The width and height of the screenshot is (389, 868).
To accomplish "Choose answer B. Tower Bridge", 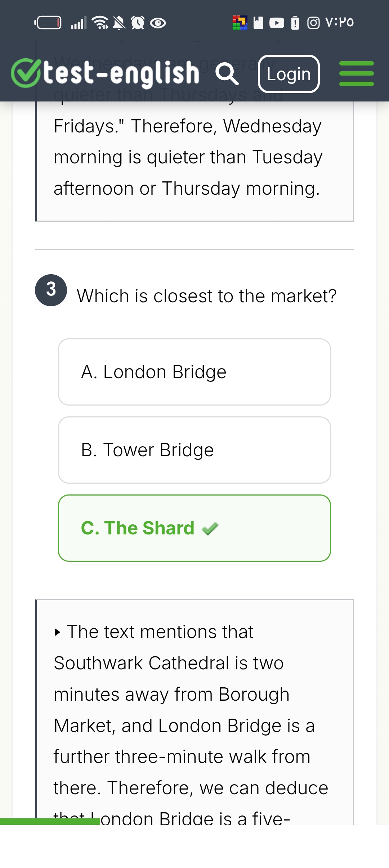I will point(194,450).
